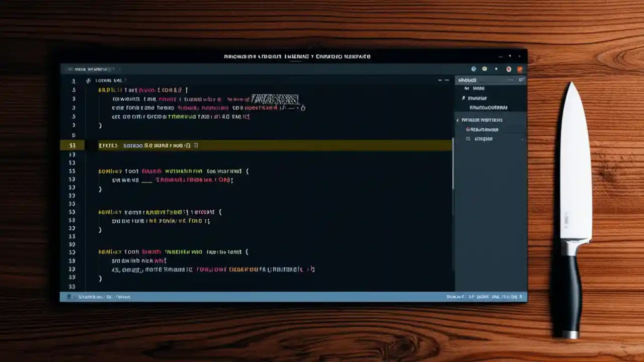Screen dimensions: 644x362
Task: Click the branch icon in the status bar
Action: click(x=69, y=297)
